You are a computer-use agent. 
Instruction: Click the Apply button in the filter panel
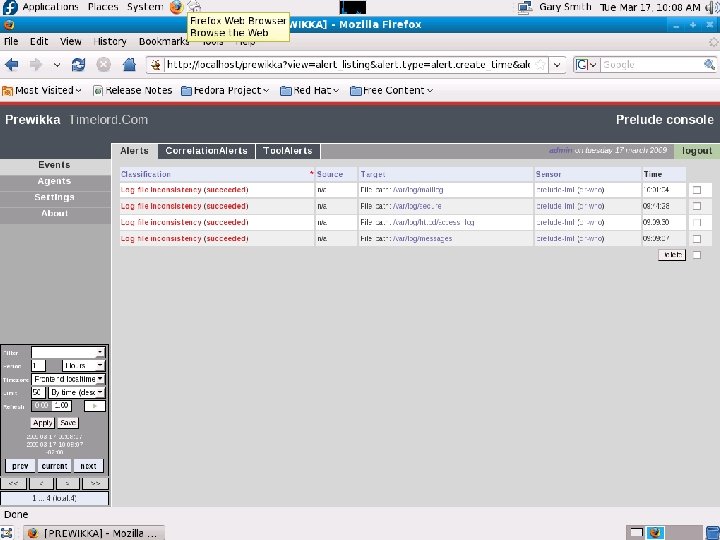pyautogui.click(x=42, y=422)
